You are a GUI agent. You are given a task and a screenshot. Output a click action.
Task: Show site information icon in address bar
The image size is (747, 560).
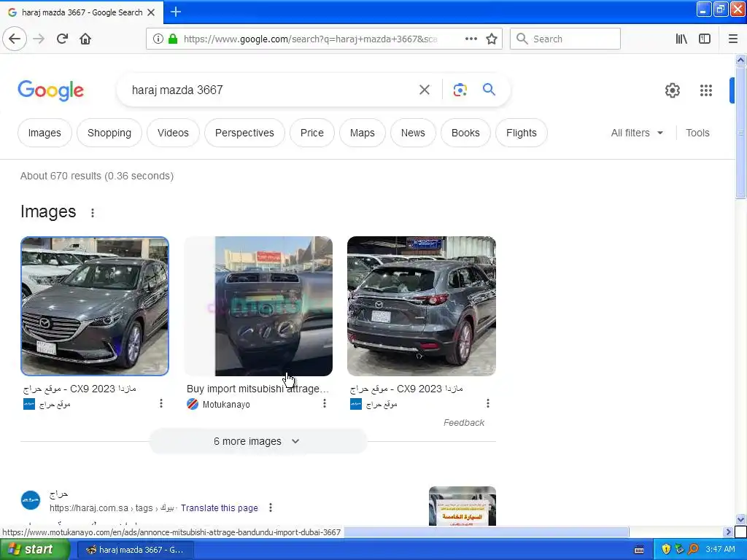point(158,39)
